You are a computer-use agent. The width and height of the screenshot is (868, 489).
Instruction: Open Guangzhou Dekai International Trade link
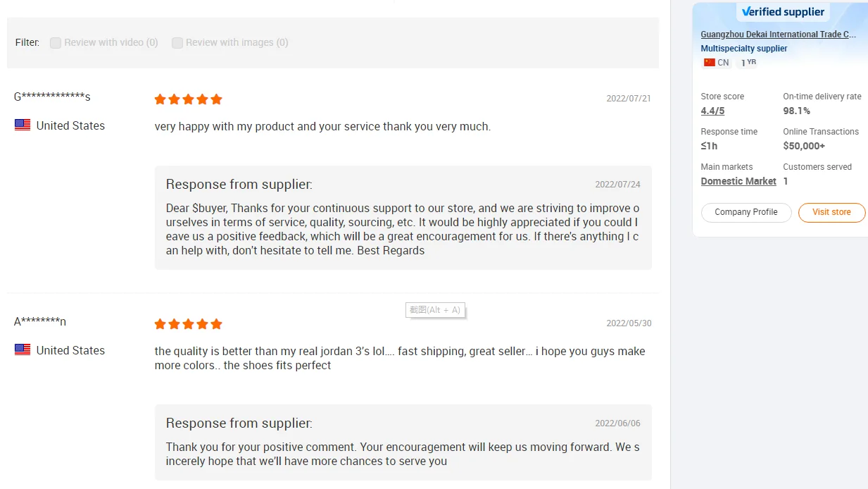coord(778,35)
